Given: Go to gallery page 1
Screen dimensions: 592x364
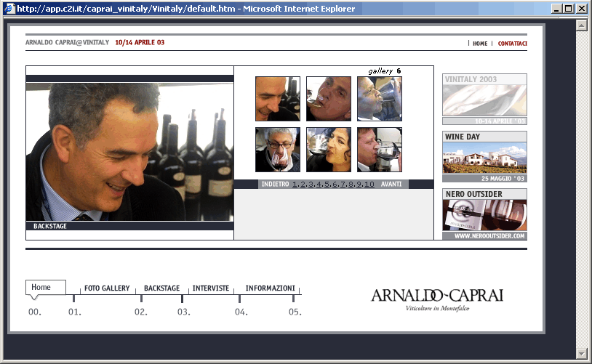Looking at the screenshot, I should click(295, 184).
